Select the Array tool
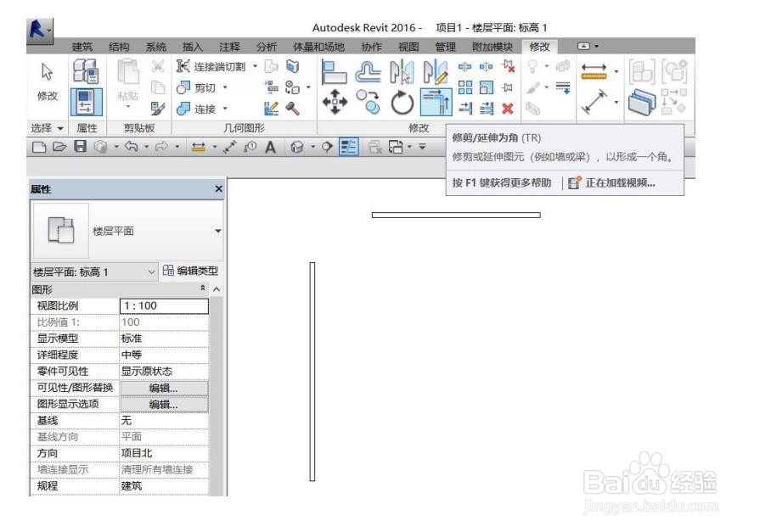Image resolution: width=760 pixels, height=532 pixels. click(464, 87)
